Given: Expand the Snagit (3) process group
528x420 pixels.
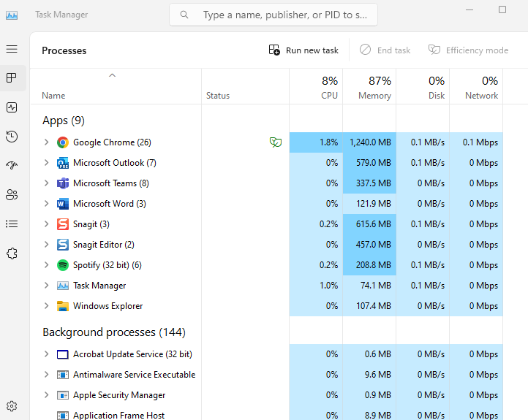Looking at the screenshot, I should pos(47,224).
